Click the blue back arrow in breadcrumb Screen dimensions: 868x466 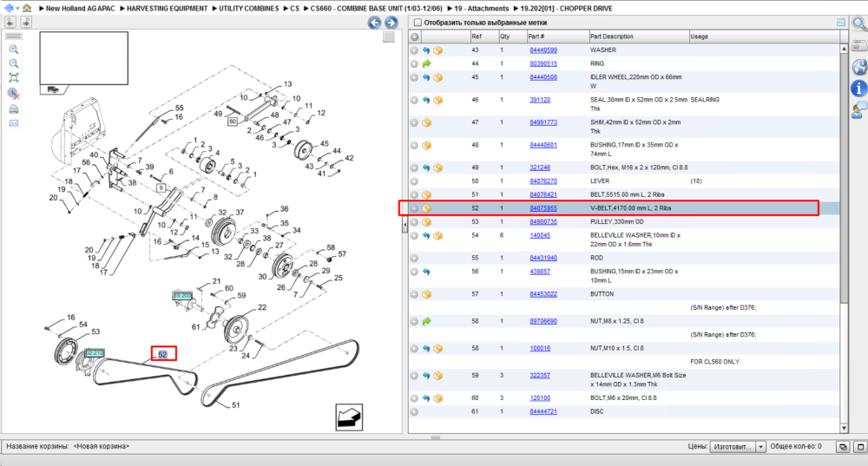[x=9, y=8]
